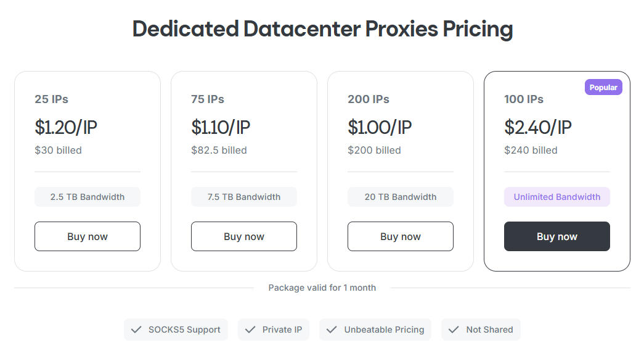Click the $82.5 billed text
644x353 pixels.
[219, 150]
